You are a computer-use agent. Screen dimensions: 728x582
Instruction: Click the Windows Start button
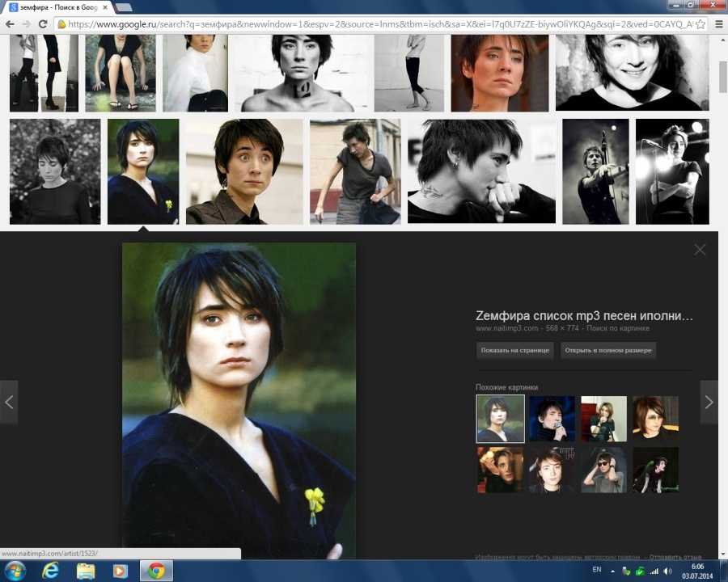(15, 571)
